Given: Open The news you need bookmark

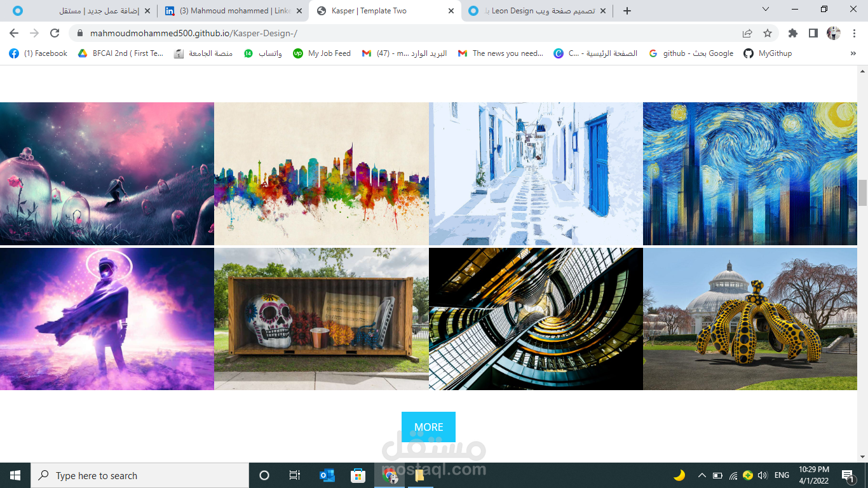Looking at the screenshot, I should pyautogui.click(x=501, y=53).
